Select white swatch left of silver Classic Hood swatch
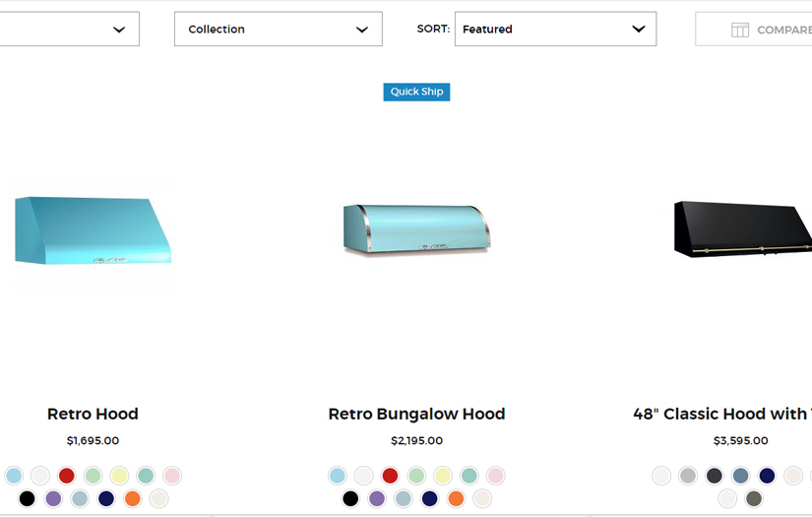 [661, 476]
